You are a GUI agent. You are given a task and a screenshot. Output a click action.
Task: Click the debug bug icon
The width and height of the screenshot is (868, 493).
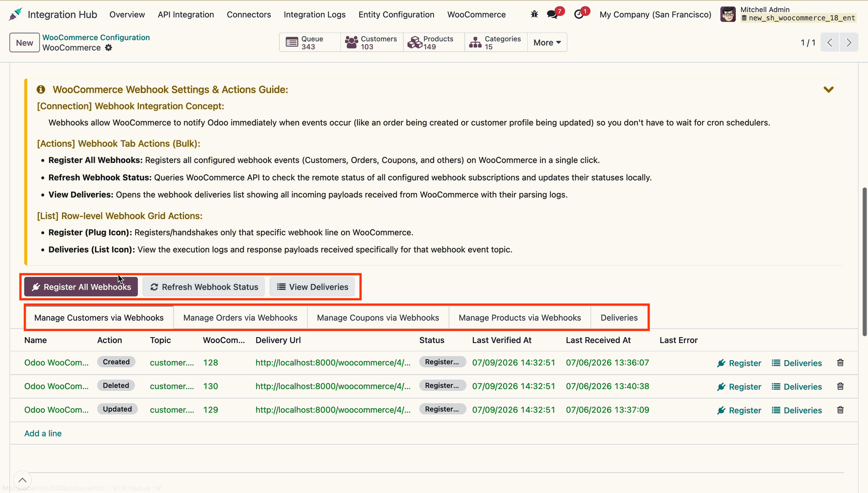pos(534,14)
